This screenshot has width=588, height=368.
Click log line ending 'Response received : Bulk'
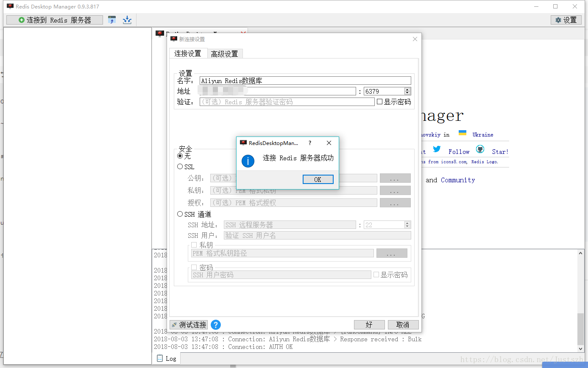(288, 339)
